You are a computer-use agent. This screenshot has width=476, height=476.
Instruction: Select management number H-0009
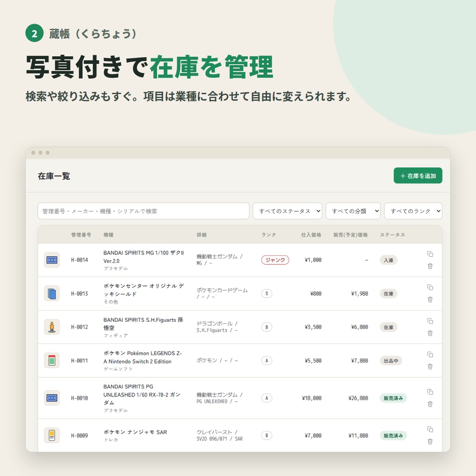[x=79, y=435]
